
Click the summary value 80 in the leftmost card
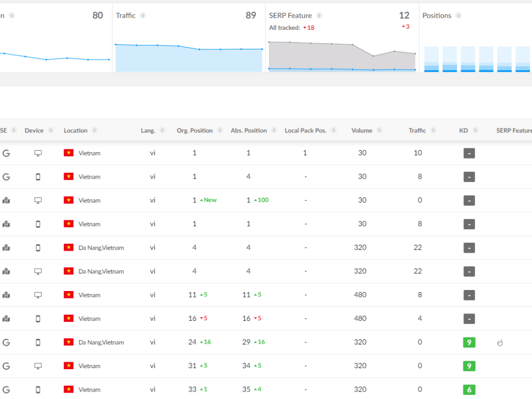tap(98, 15)
